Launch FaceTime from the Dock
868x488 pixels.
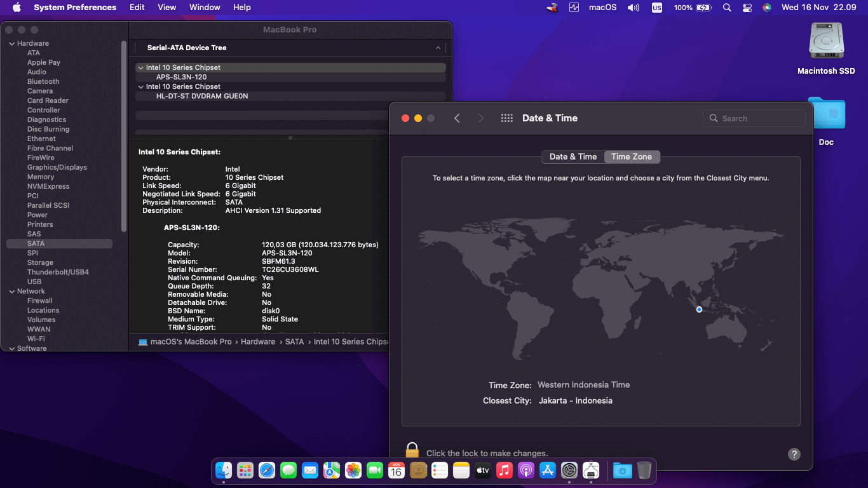[x=375, y=470]
